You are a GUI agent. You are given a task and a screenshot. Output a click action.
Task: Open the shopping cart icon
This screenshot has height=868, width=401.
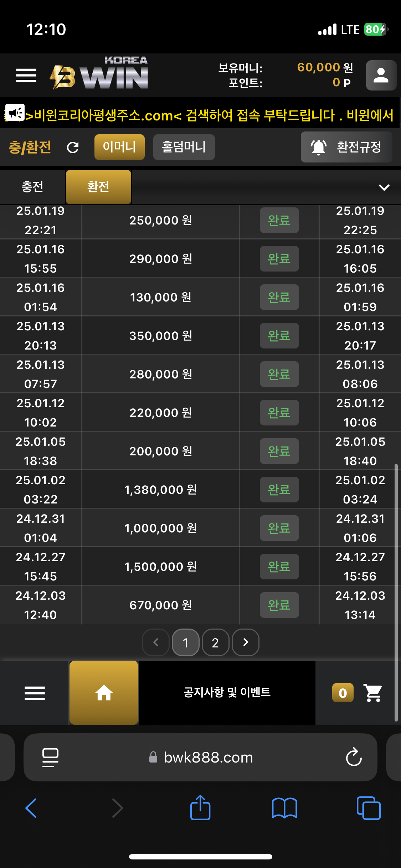coord(372,693)
